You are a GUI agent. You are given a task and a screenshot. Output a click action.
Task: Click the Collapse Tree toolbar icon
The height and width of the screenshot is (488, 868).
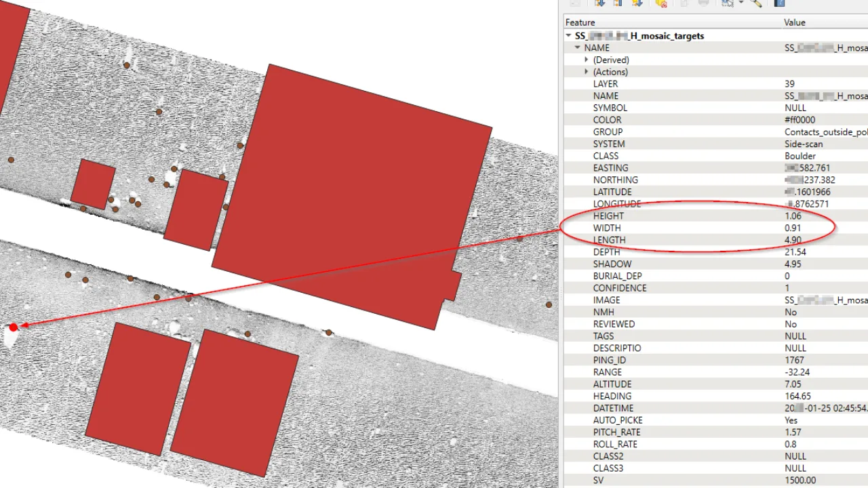(618, 3)
